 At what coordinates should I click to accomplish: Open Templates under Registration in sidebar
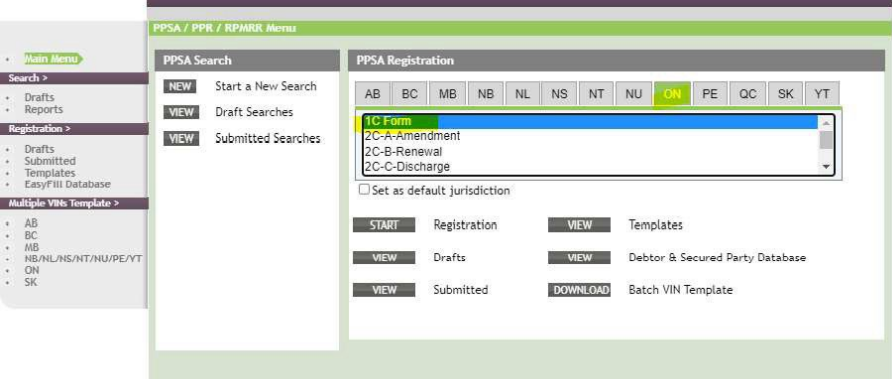pyautogui.click(x=49, y=173)
